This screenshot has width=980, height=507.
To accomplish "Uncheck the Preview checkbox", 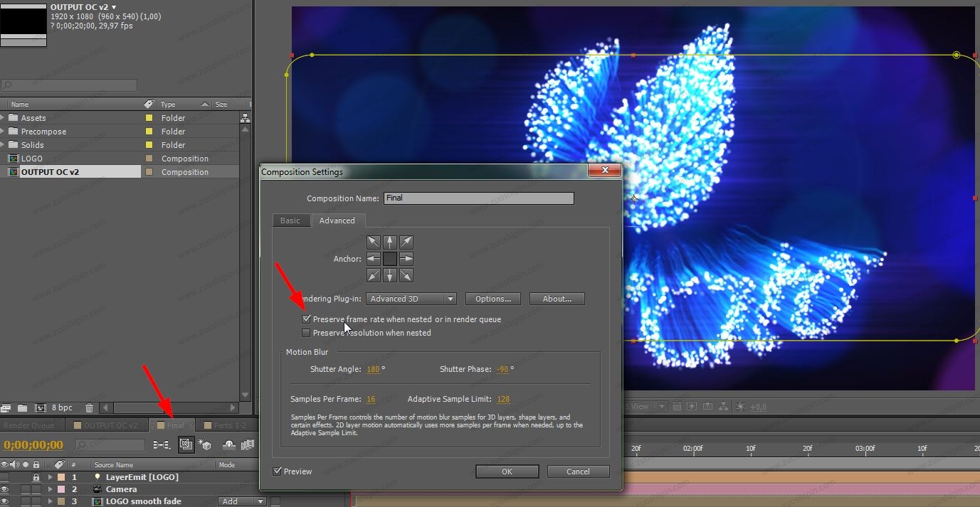I will 278,471.
